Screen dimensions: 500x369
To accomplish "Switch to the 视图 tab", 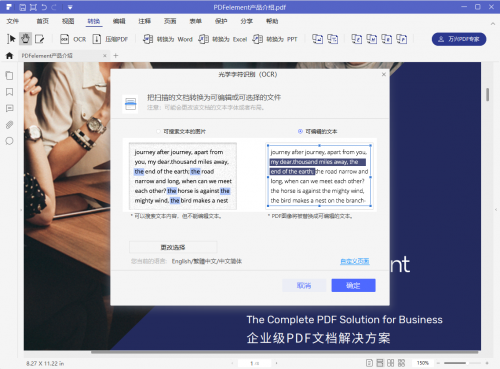I will (x=68, y=21).
